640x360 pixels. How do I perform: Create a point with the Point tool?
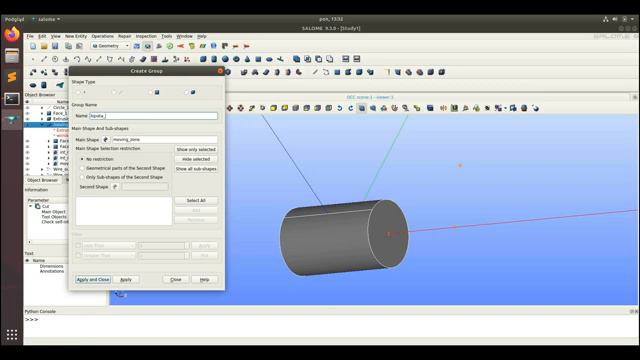(x=33, y=59)
